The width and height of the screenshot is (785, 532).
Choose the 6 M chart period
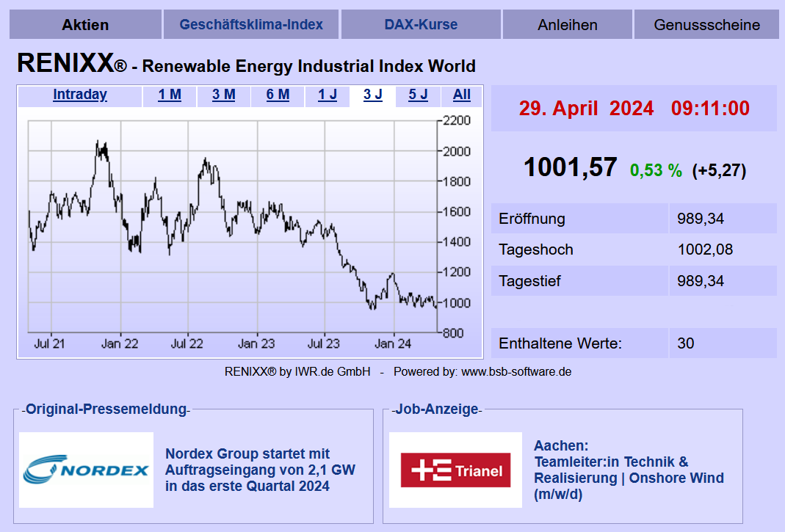[278, 95]
